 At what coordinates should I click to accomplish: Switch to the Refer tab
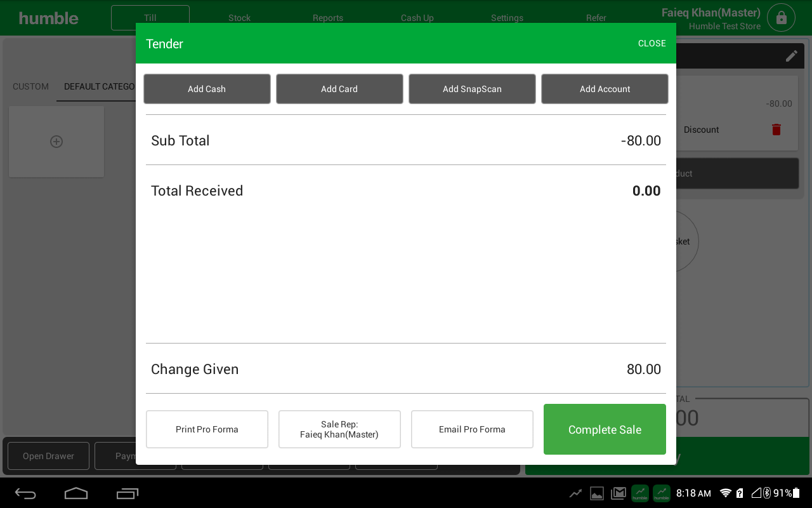point(596,18)
